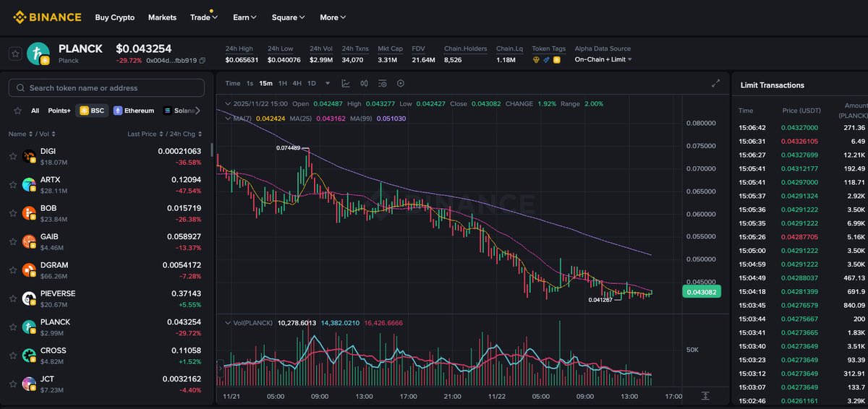
Task: Open the More dropdown menu
Action: [x=333, y=17]
